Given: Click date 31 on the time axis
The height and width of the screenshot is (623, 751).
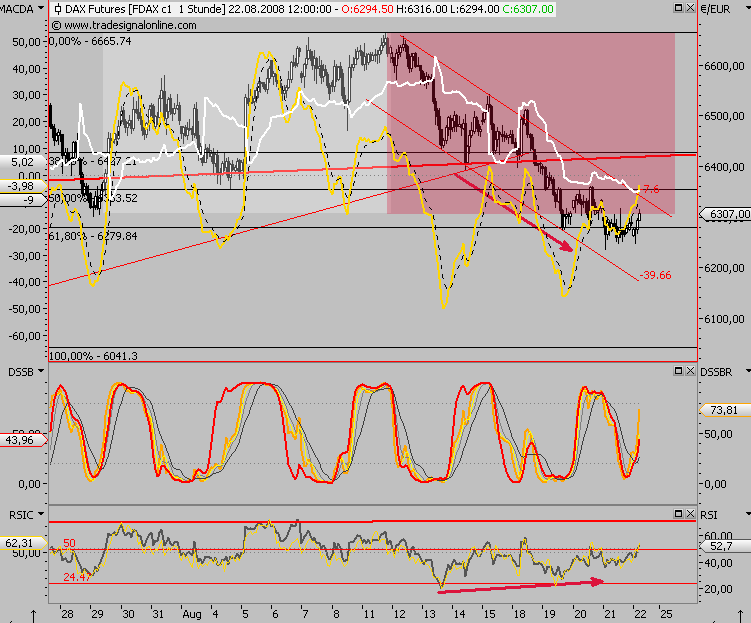Looking at the screenshot, I should [158, 614].
